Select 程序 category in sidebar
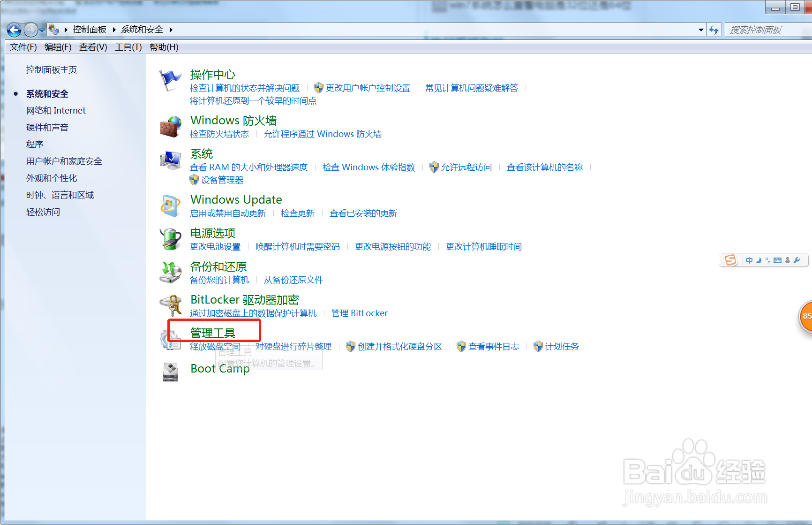Screen dimensions: 812x525 [35, 145]
